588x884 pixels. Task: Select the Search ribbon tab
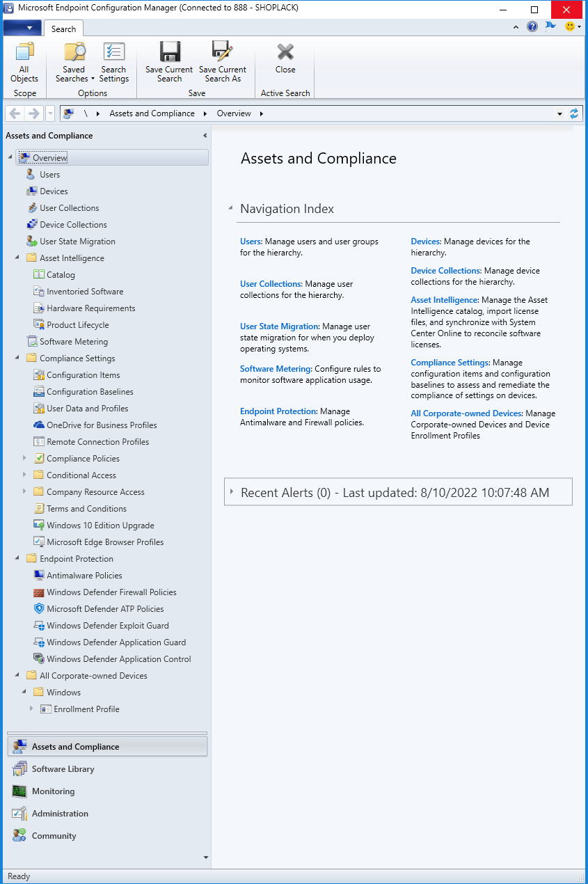(x=63, y=29)
